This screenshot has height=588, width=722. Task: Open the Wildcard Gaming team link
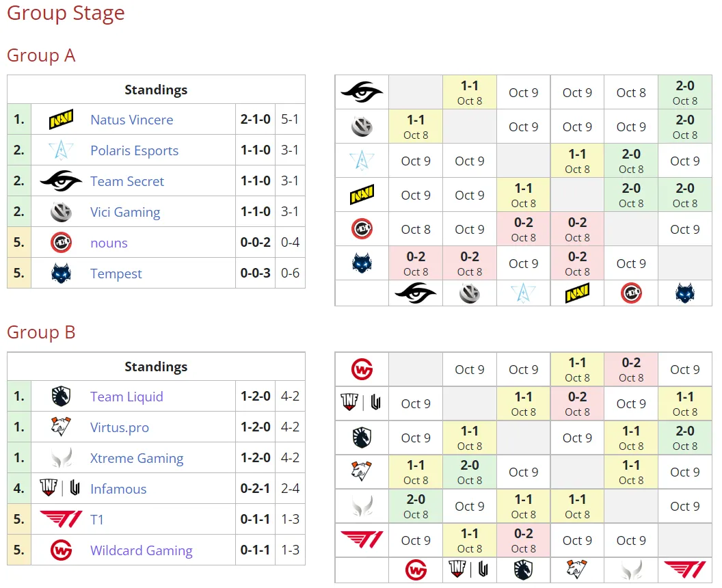[142, 550]
